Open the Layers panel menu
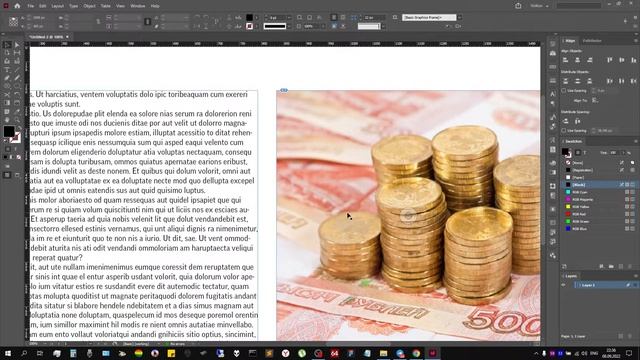This screenshot has height=360, width=640. pos(636,276)
